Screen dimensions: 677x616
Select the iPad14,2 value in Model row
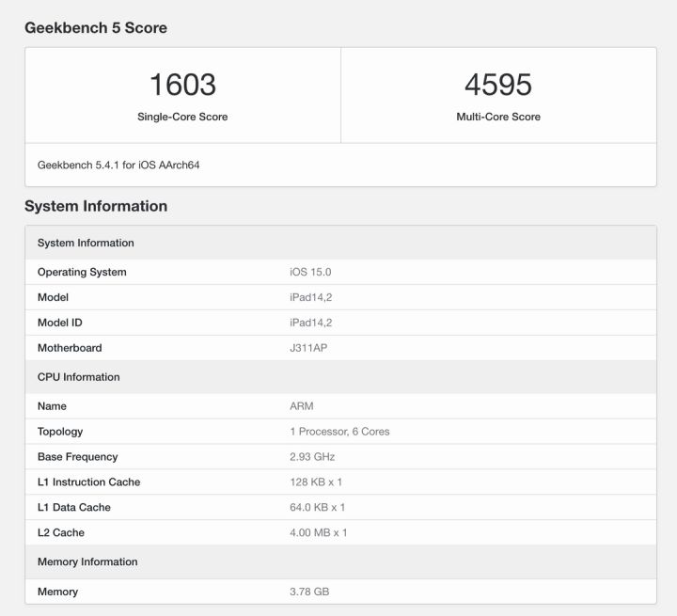(311, 297)
